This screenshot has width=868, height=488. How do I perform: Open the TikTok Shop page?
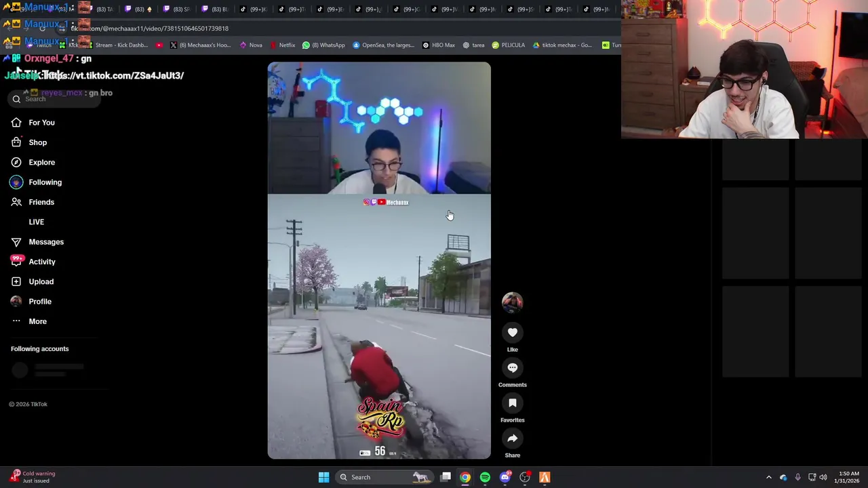28,142
